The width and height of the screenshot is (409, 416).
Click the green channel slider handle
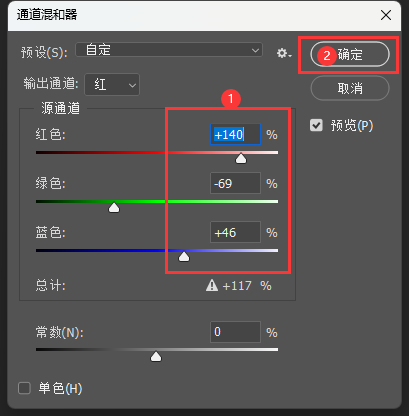tap(114, 208)
